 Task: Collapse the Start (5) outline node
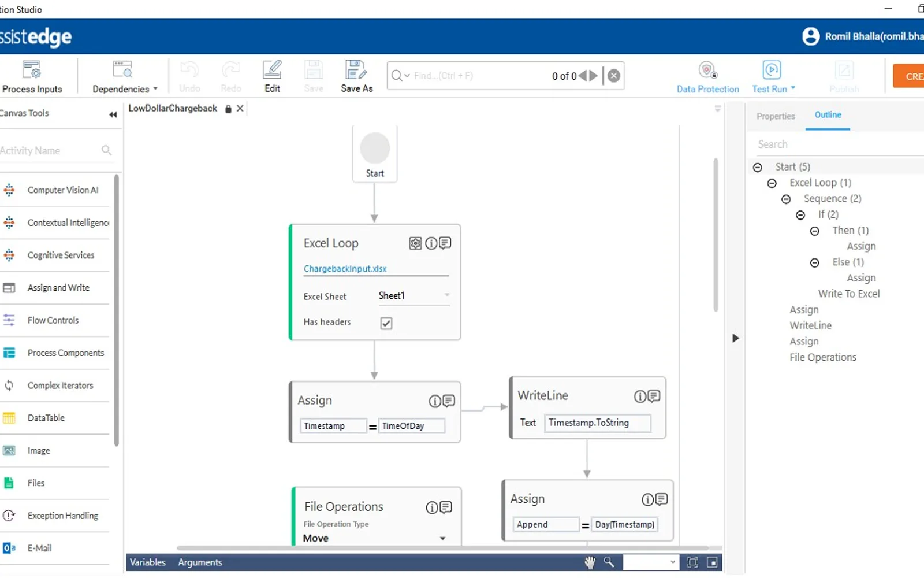point(758,168)
